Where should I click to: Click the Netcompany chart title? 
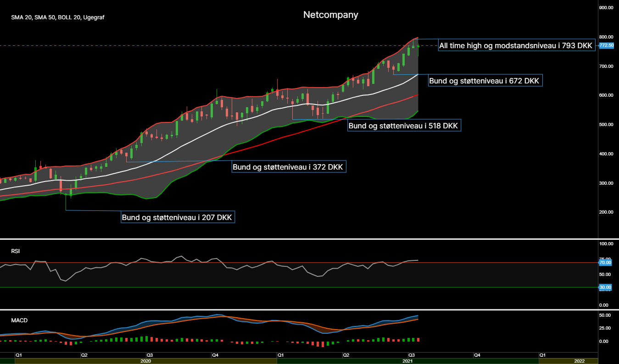click(x=330, y=15)
